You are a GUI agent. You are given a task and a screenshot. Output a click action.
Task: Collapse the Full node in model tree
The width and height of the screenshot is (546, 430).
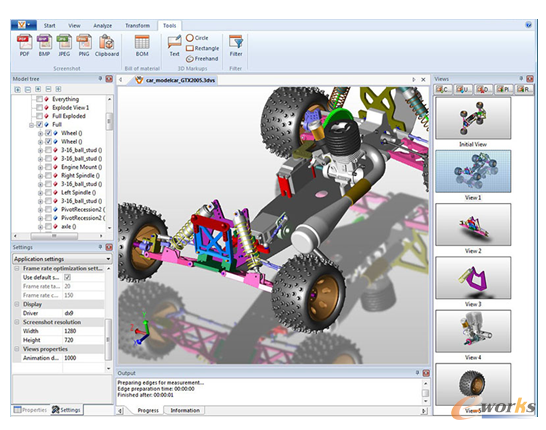coord(32,125)
